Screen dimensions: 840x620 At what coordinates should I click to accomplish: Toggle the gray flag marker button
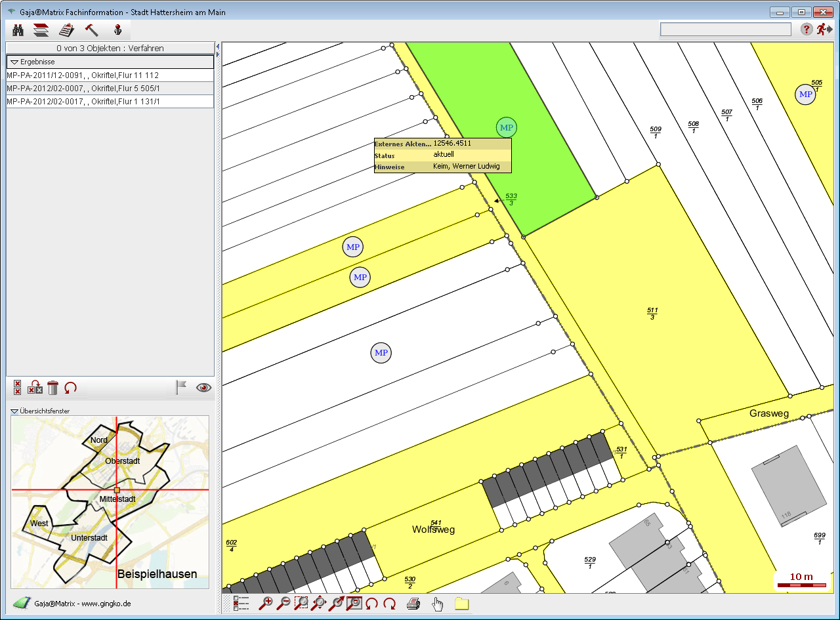pyautogui.click(x=181, y=388)
